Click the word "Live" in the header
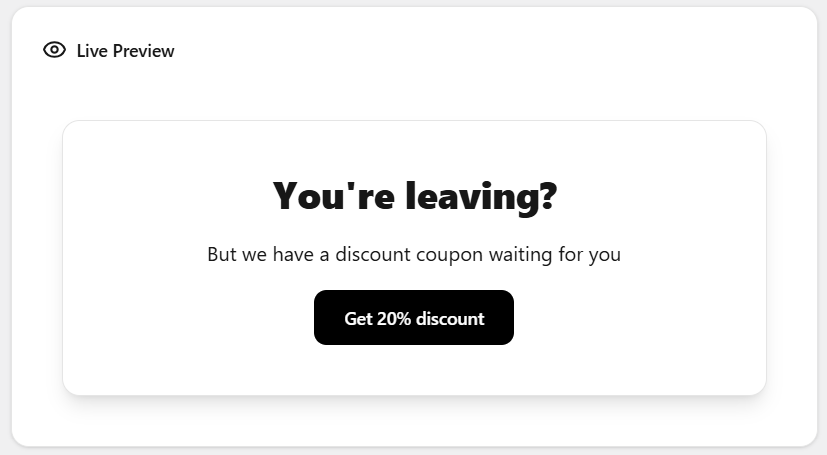This screenshot has width=827, height=455. 93,51
